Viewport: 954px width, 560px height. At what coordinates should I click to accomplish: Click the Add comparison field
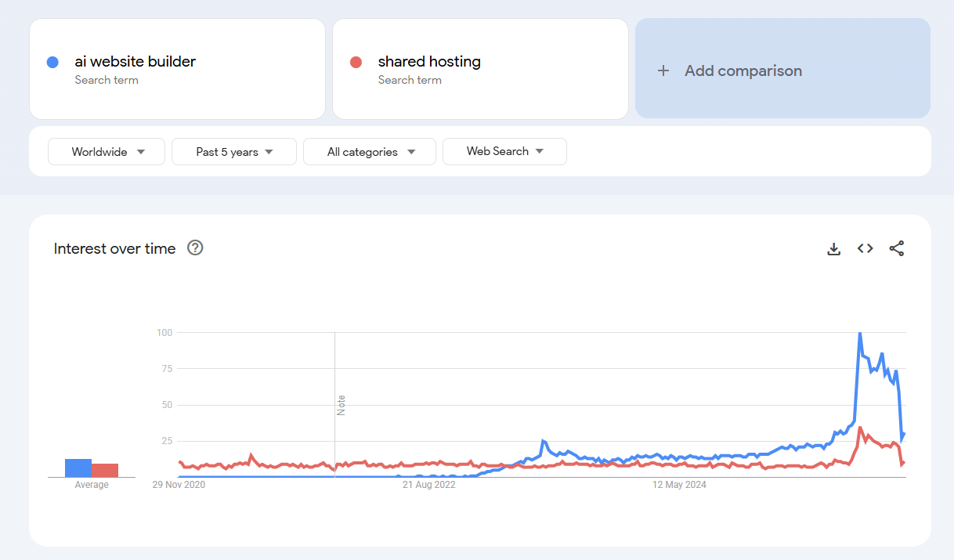tap(782, 70)
